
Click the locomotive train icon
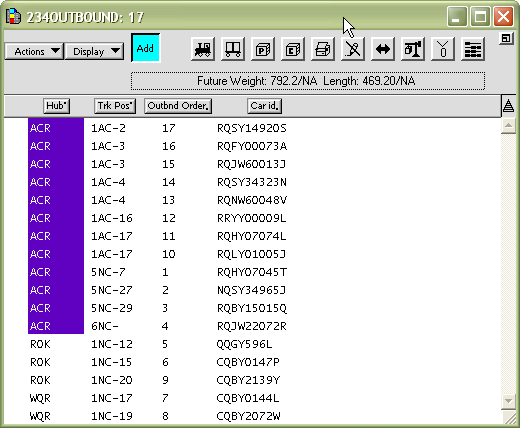[203, 49]
